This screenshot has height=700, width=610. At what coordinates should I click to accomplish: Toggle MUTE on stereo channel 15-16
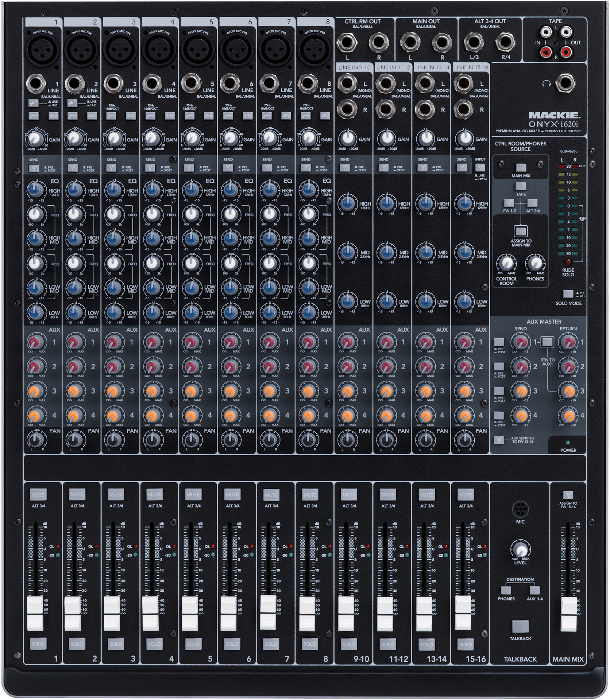[466, 495]
